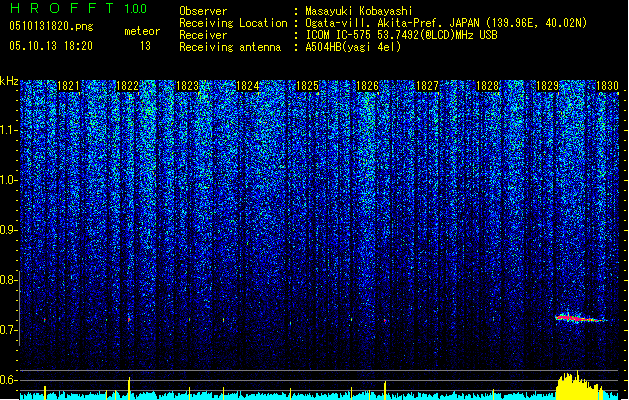Click the meteor count 13
This screenshot has height=400, width=629.
(145, 46)
